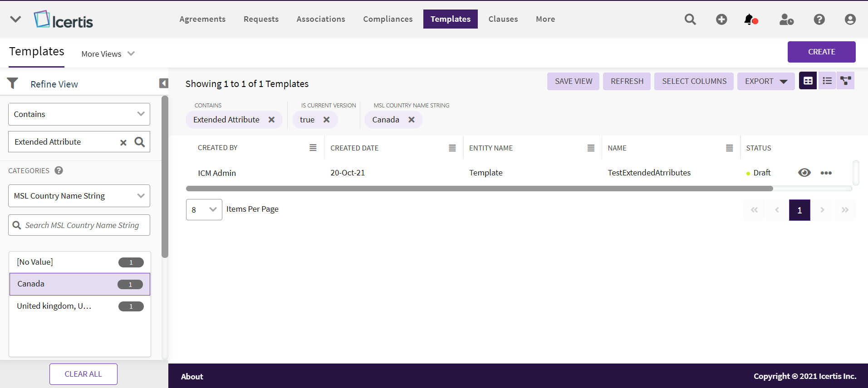
Task: Open the Clauses tab
Action: pyautogui.click(x=503, y=19)
